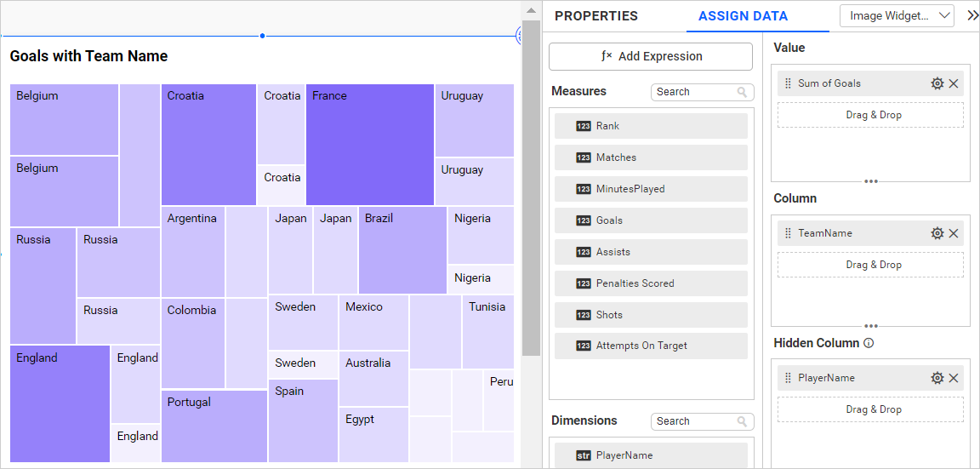Viewport: 980px width, 469px height.
Task: Remove Sum of Goals from Value
Action: (954, 83)
